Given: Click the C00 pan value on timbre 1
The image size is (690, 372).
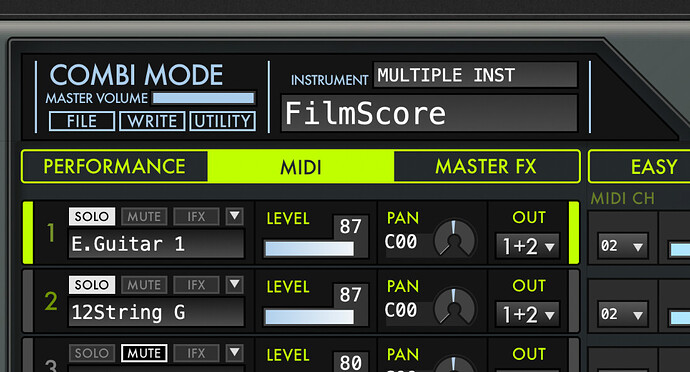Looking at the screenshot, I should pos(401,242).
